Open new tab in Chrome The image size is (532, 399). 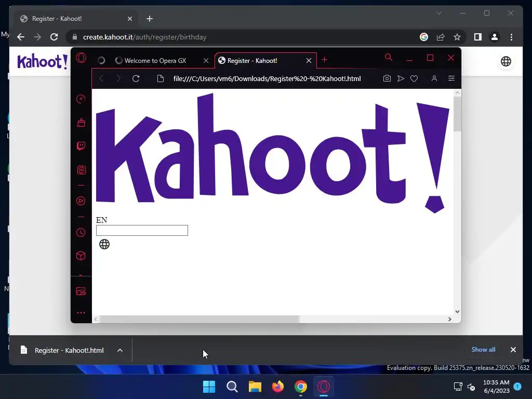tap(150, 19)
